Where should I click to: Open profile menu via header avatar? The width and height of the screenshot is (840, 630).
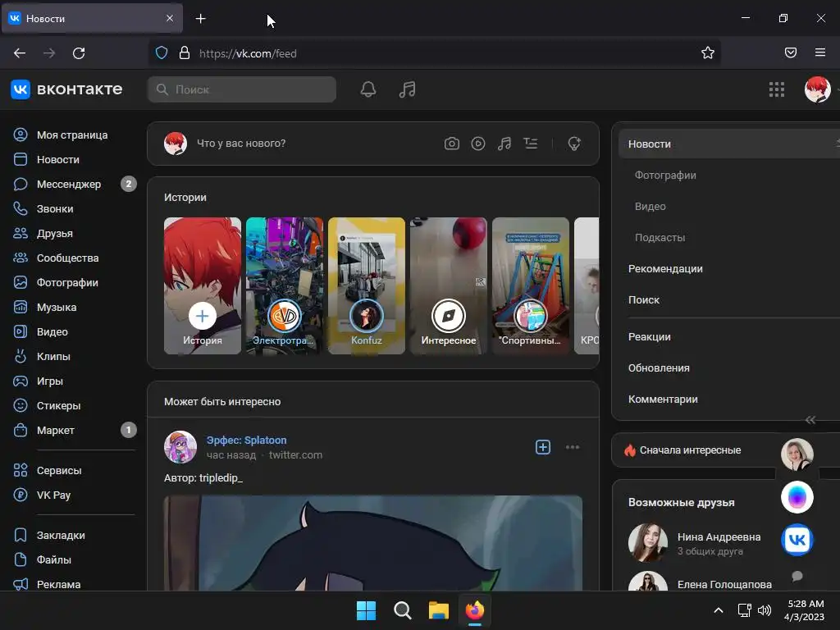(818, 89)
